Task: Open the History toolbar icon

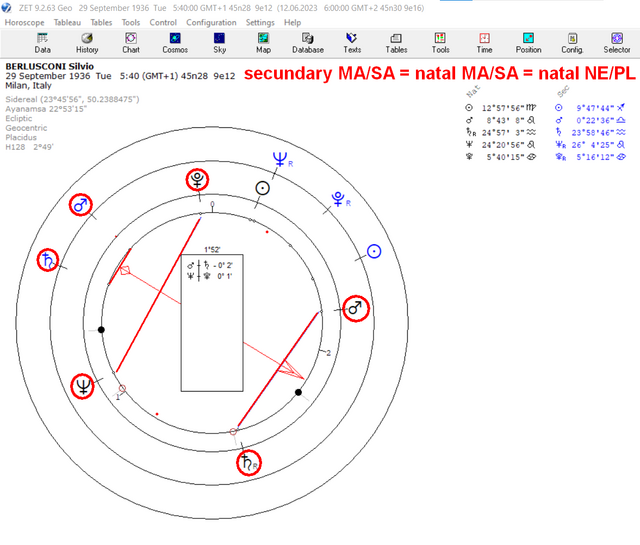Action: click(87, 43)
